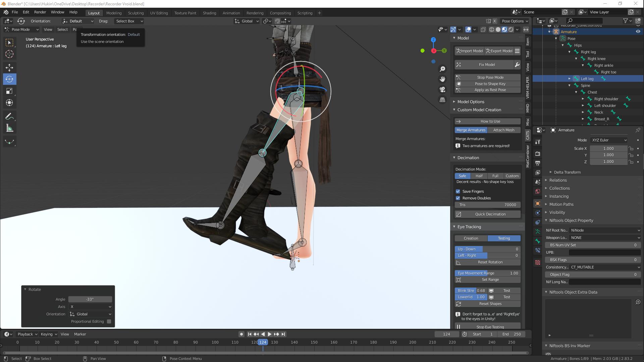Screen dimensions: 644x362
Task: Activate the Scale tool
Action: pos(9,91)
